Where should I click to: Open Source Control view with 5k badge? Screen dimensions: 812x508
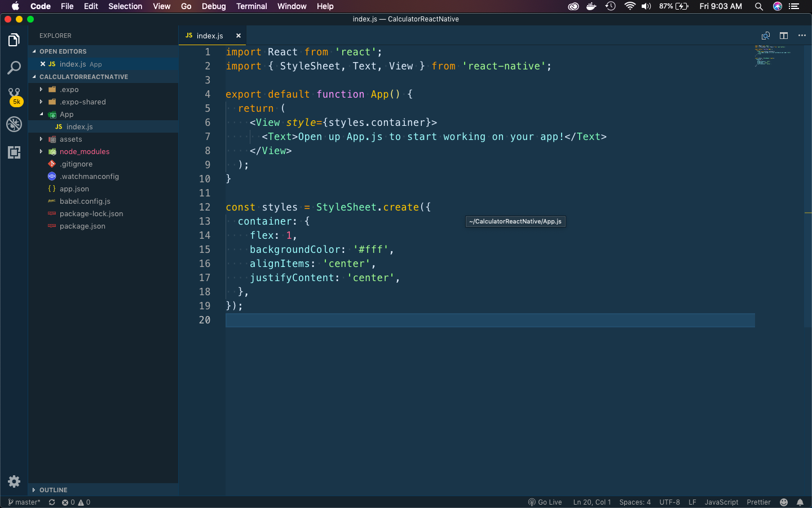coord(14,97)
